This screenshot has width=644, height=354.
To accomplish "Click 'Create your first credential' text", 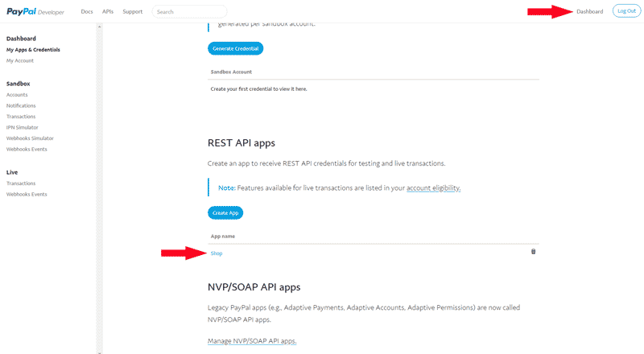I will 258,88.
